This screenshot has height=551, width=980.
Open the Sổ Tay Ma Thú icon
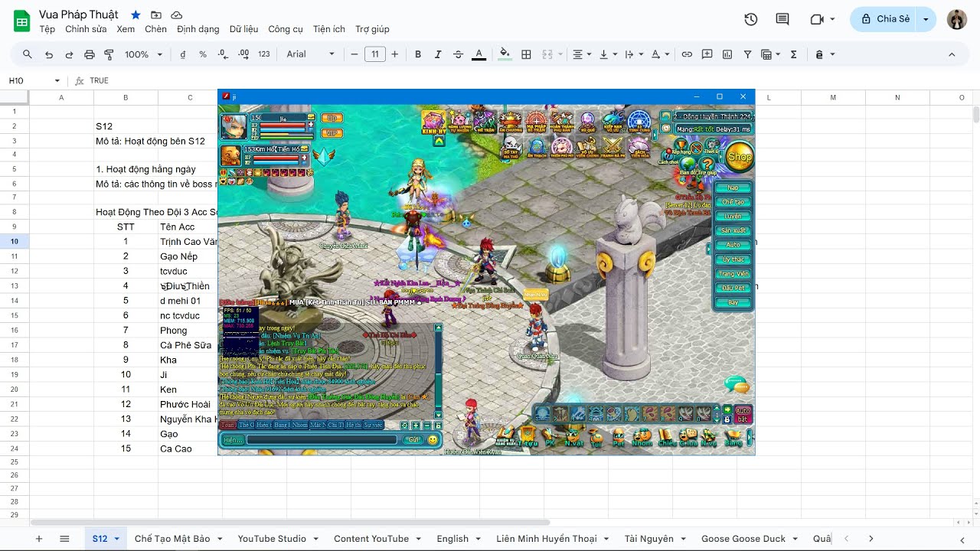point(511,148)
